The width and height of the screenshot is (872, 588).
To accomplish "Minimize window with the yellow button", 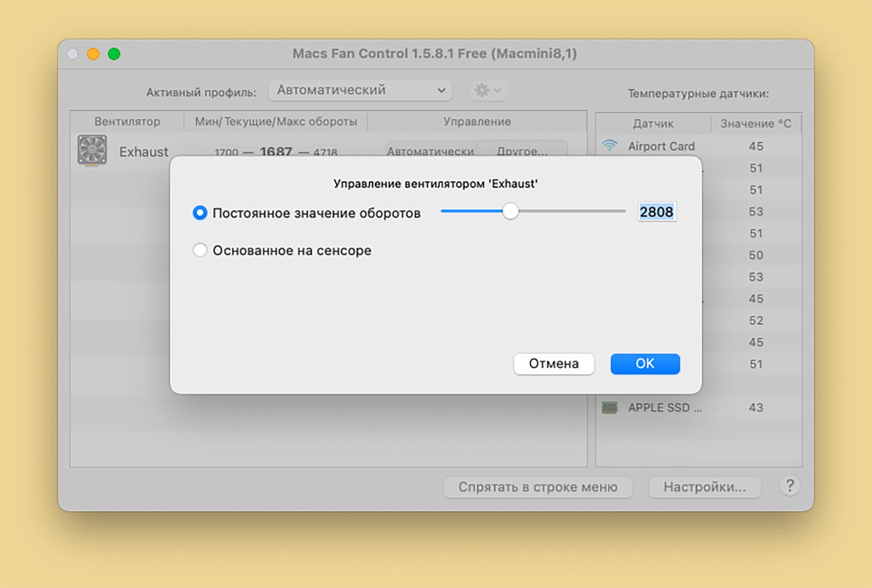I will click(93, 54).
